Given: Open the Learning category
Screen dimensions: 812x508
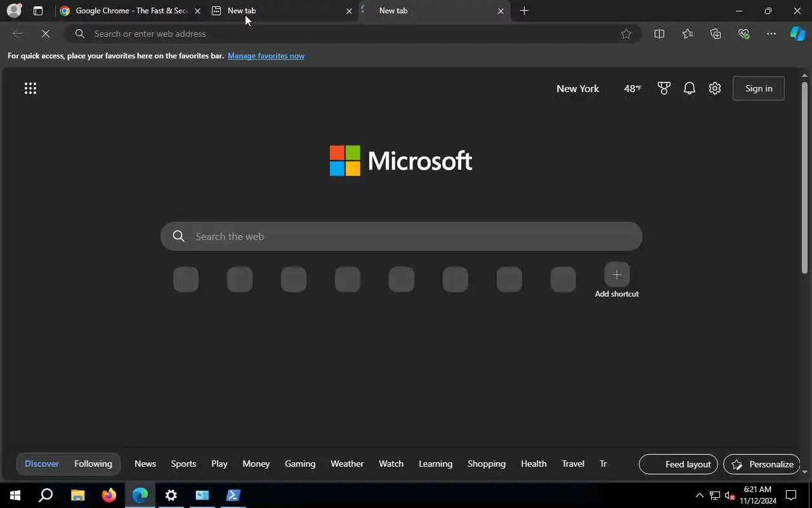Looking at the screenshot, I should (436, 464).
